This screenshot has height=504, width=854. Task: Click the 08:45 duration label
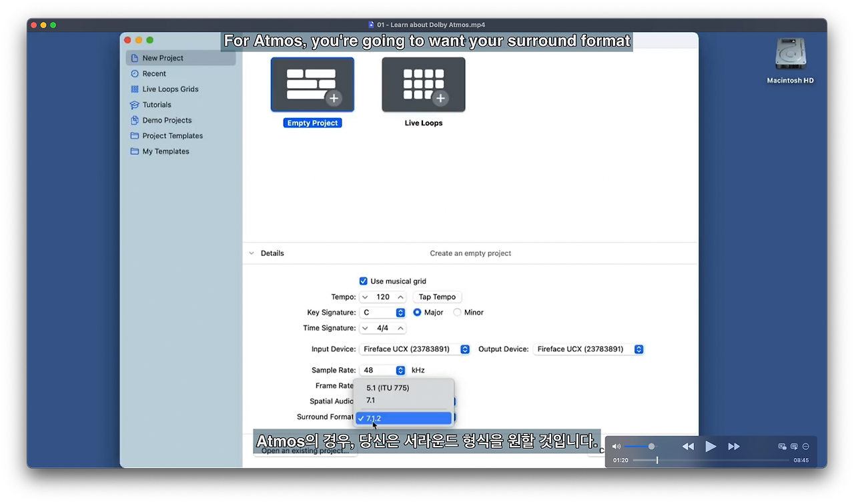tap(801, 460)
